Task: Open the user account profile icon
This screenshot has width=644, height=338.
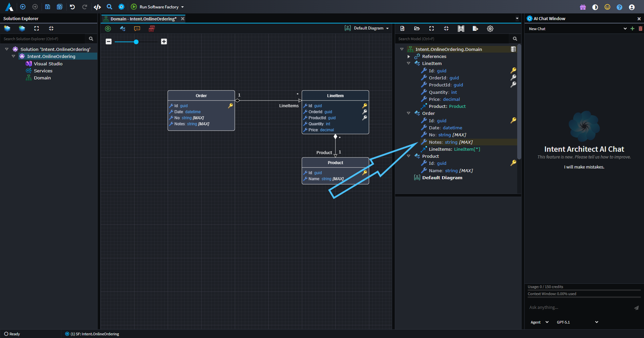Action: pos(632,7)
